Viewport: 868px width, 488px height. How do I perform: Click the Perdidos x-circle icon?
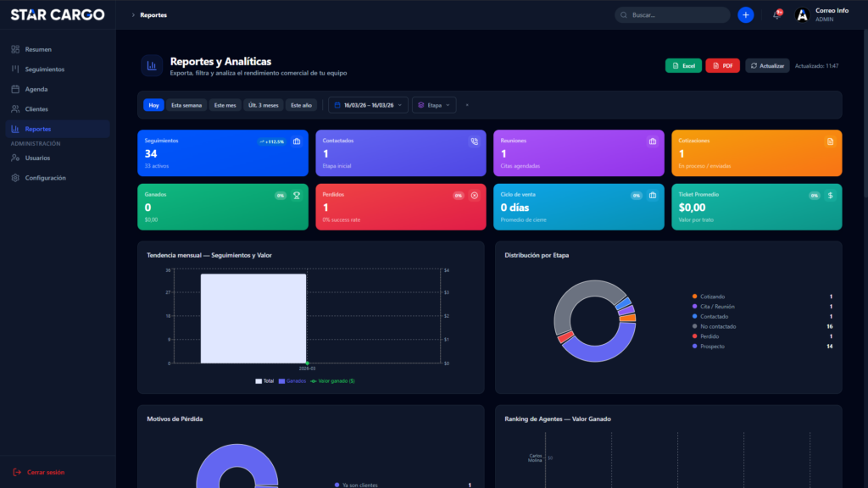click(475, 196)
